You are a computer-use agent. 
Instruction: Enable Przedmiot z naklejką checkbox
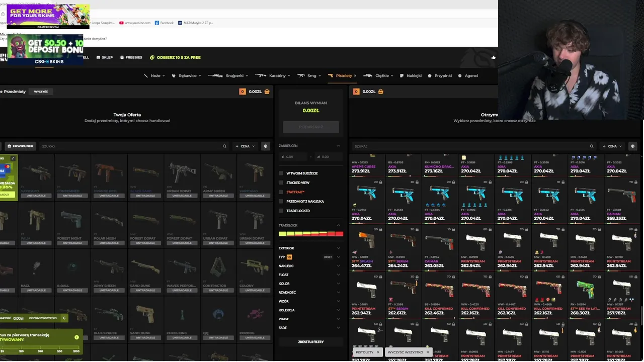point(281,202)
